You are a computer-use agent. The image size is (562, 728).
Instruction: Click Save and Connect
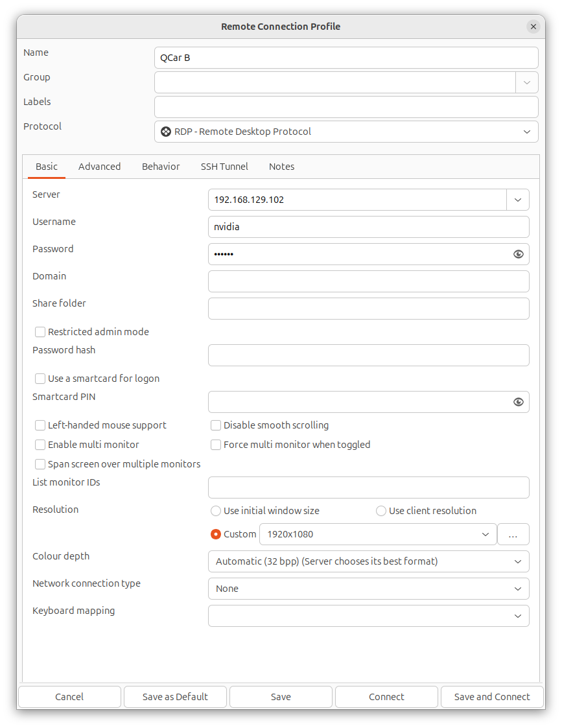click(492, 697)
